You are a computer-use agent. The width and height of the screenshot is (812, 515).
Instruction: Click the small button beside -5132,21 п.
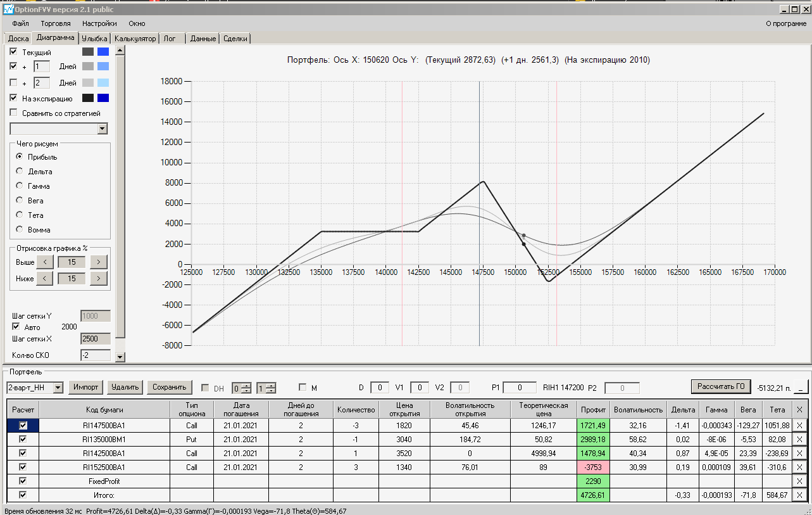click(x=801, y=386)
